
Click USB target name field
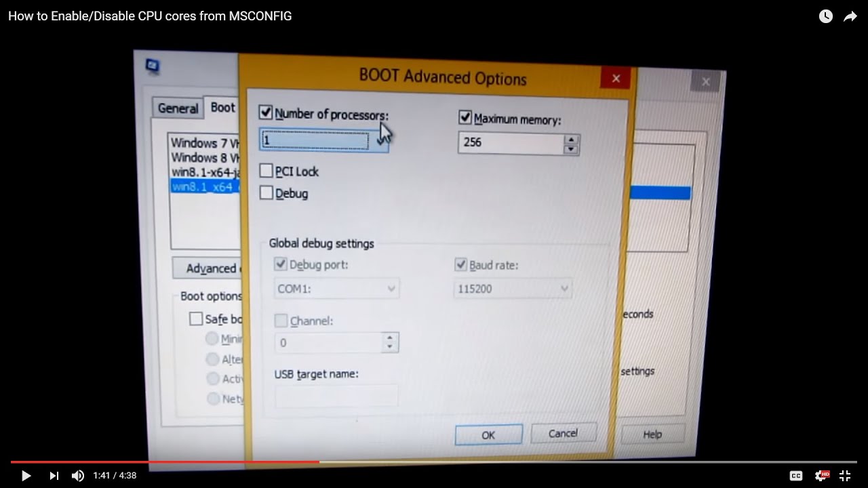pos(336,396)
